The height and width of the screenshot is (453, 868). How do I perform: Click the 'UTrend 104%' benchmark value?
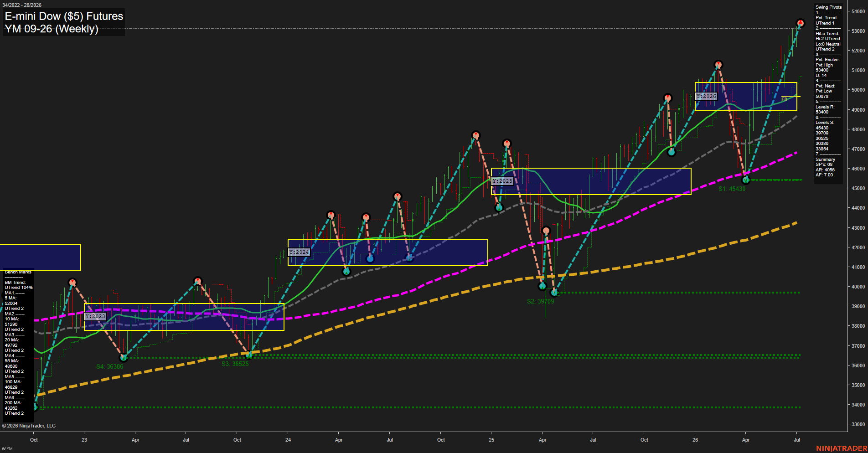point(19,288)
